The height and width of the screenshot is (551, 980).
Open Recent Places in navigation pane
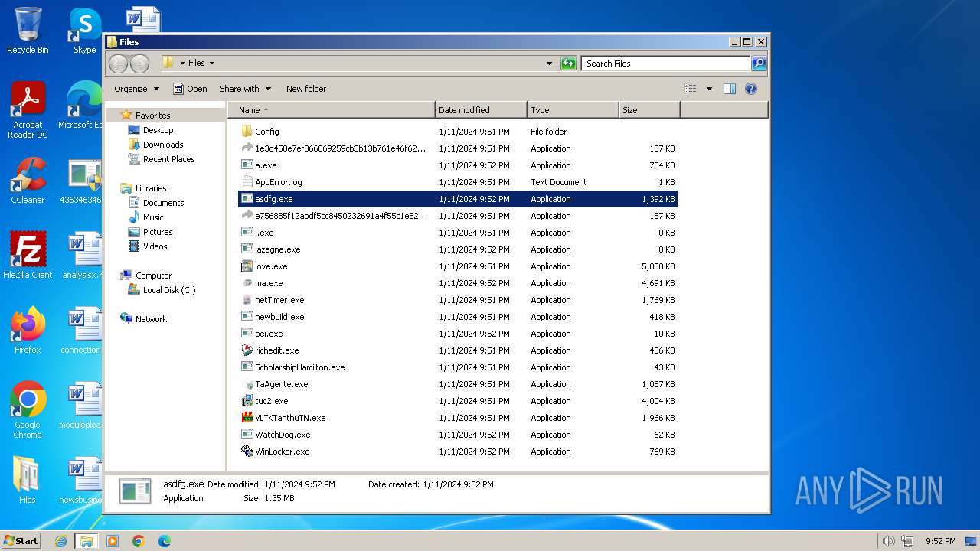pos(168,159)
